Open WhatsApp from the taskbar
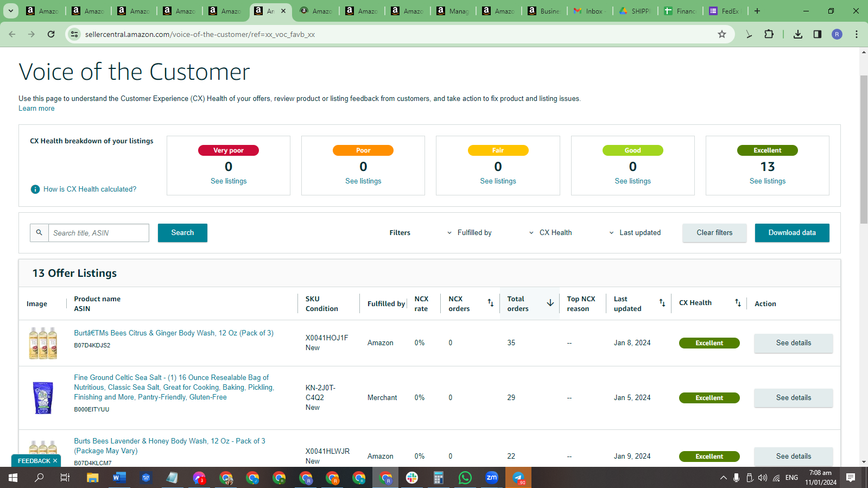 pyautogui.click(x=465, y=478)
